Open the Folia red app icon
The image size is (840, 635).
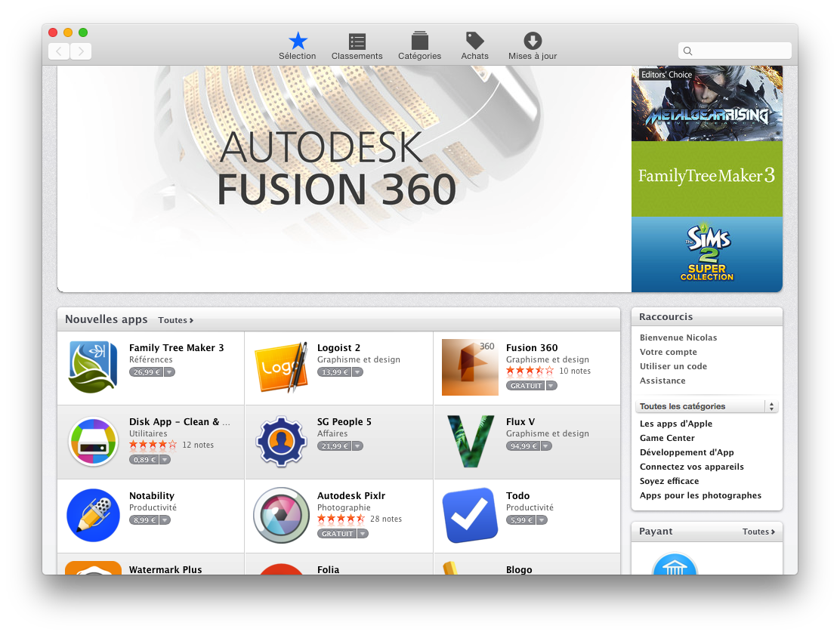(281, 569)
